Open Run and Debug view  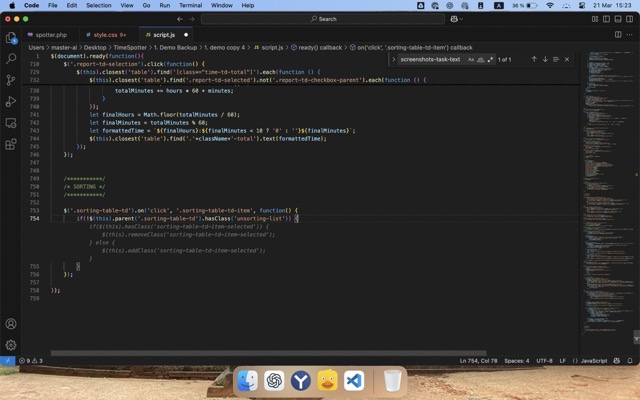[x=11, y=101]
